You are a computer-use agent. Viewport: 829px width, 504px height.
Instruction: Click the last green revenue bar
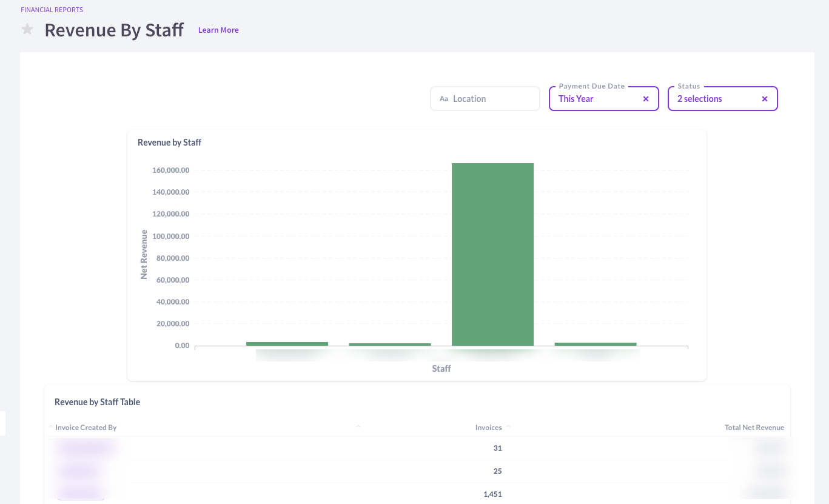coord(596,344)
